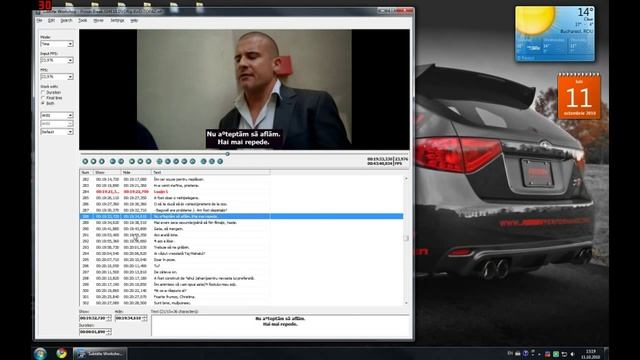Viewport: 640px width, 360px height.
Task: Click the Subtitle Workshop taskbar button
Action: [100, 353]
